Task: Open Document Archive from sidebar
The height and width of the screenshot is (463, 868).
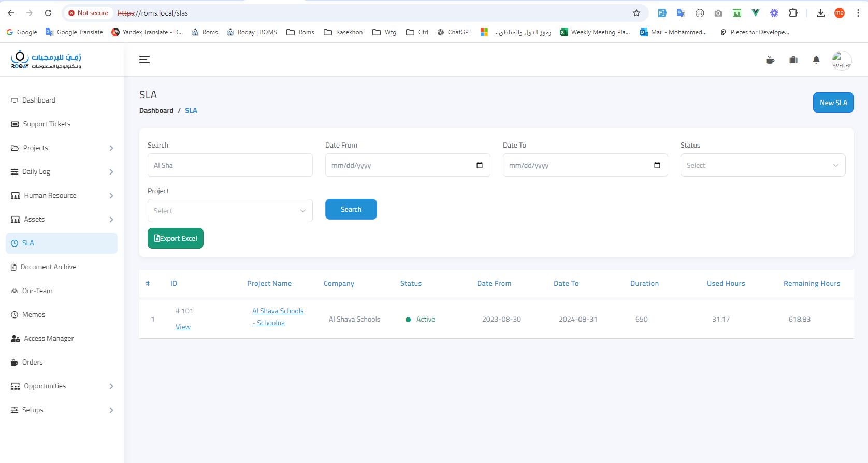Action: tap(48, 267)
